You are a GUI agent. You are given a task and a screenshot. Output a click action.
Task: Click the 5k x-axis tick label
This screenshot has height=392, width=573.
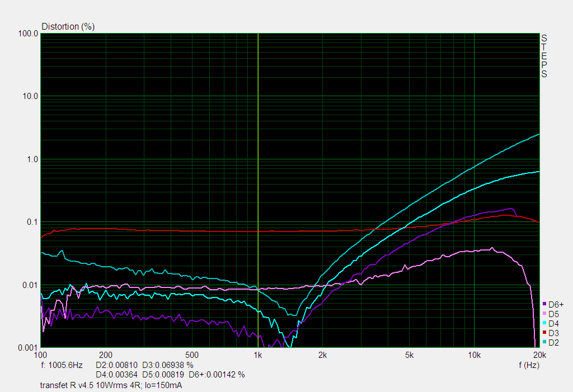(x=409, y=355)
